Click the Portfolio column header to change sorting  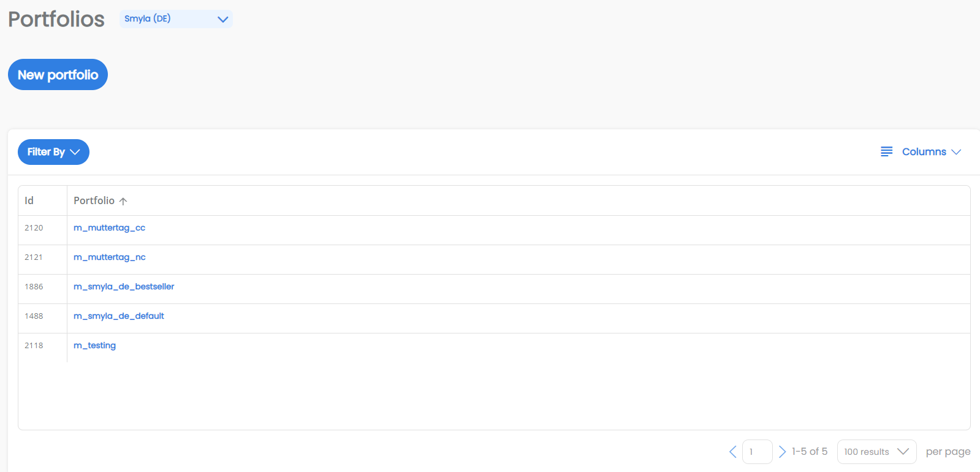[x=94, y=200]
